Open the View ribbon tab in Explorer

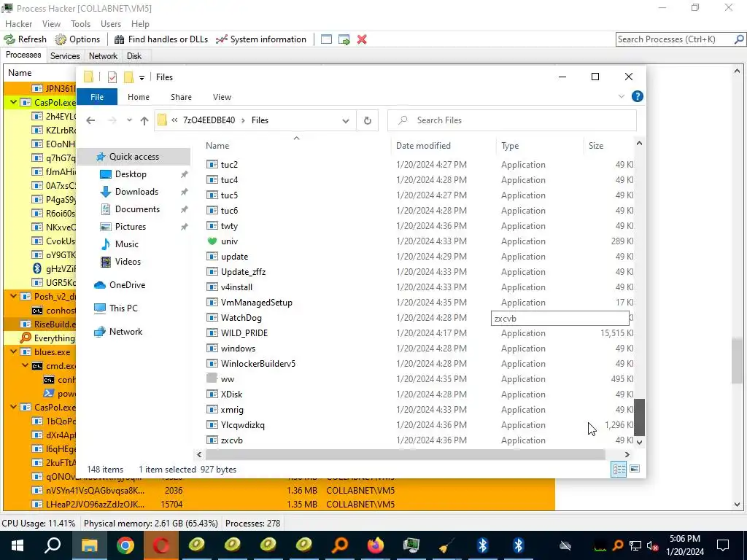222,97
